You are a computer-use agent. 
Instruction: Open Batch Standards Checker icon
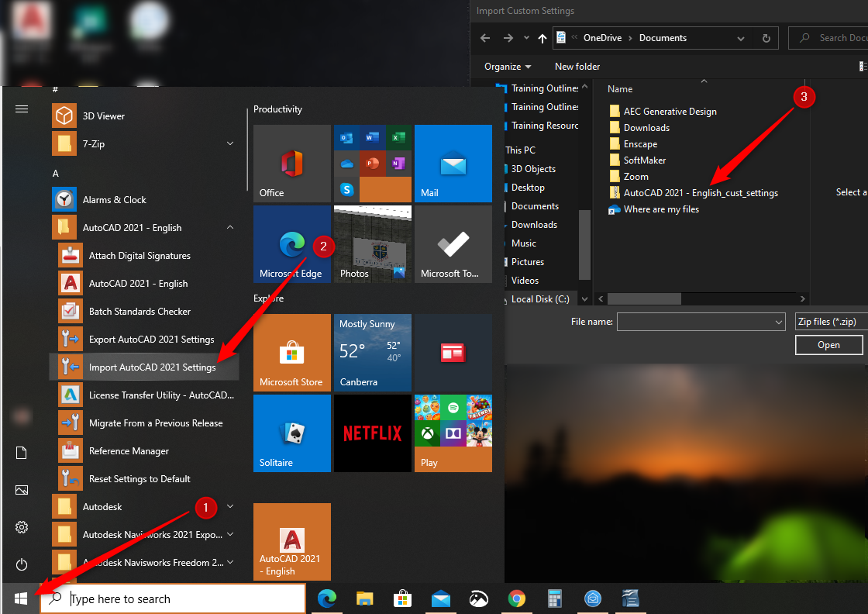[x=71, y=311]
